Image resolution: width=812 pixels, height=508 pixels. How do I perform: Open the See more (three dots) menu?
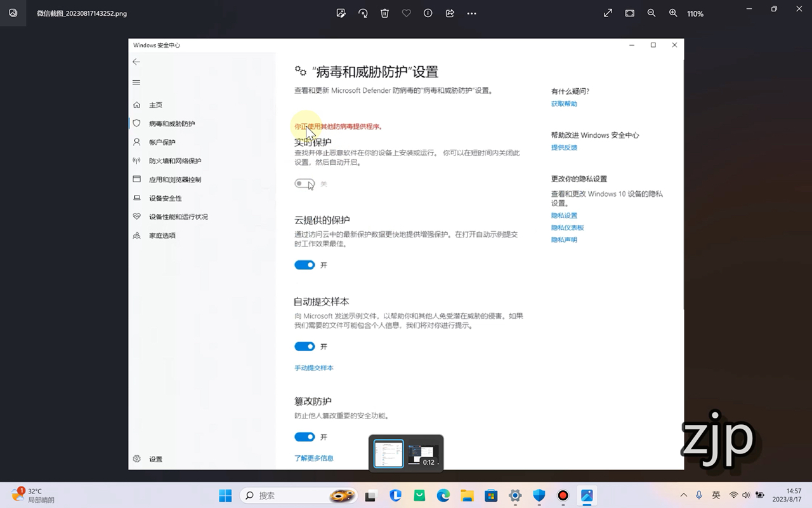(x=471, y=13)
